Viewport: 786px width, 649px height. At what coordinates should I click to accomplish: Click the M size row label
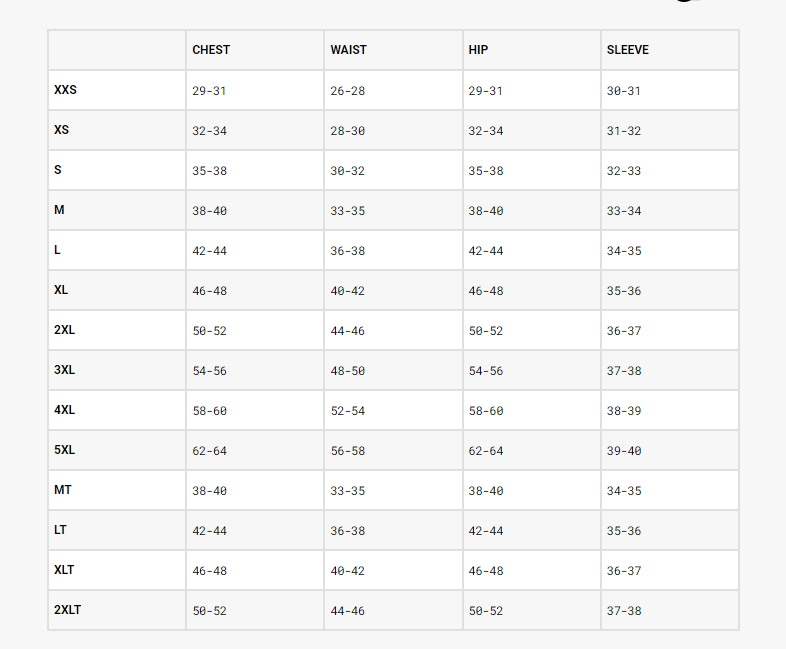pos(59,210)
